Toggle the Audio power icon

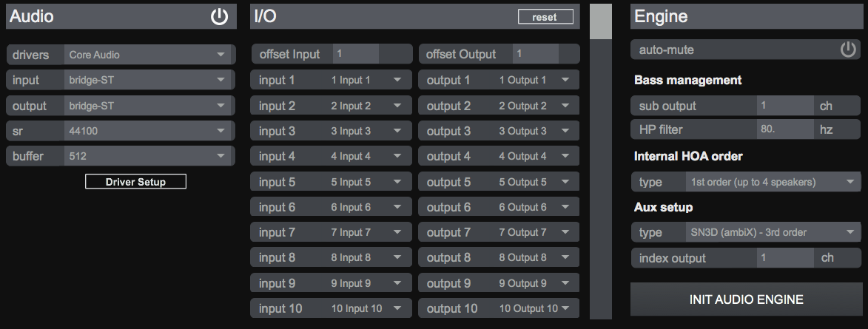[219, 17]
